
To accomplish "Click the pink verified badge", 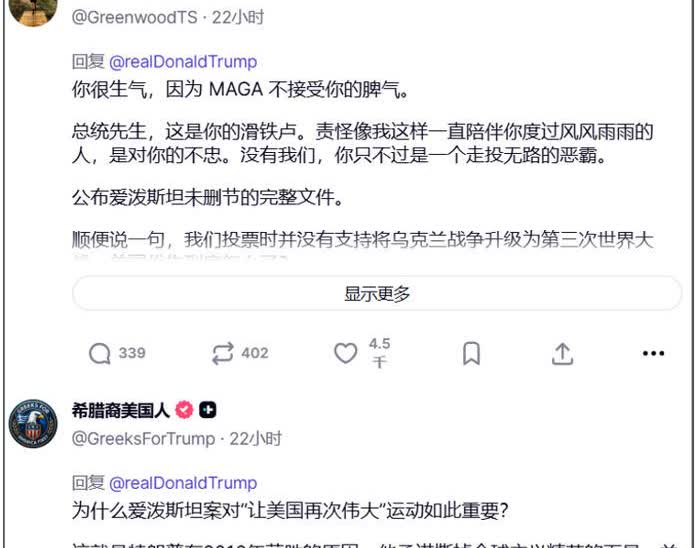I will (184, 410).
